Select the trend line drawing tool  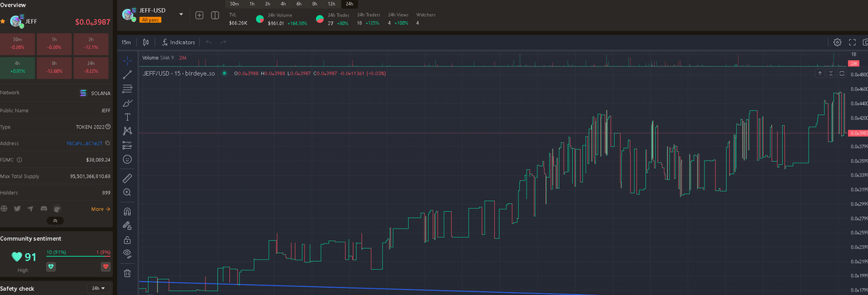pos(127,74)
